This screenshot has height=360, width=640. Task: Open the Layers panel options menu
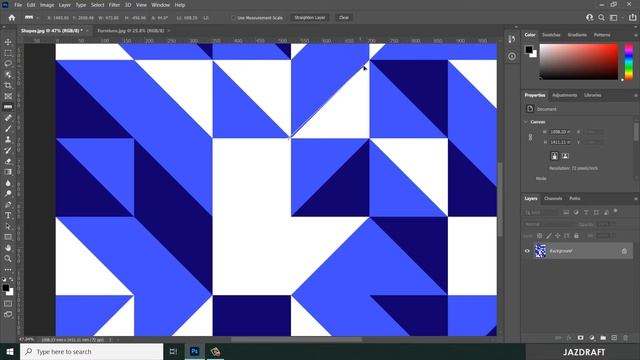pyautogui.click(x=636, y=199)
